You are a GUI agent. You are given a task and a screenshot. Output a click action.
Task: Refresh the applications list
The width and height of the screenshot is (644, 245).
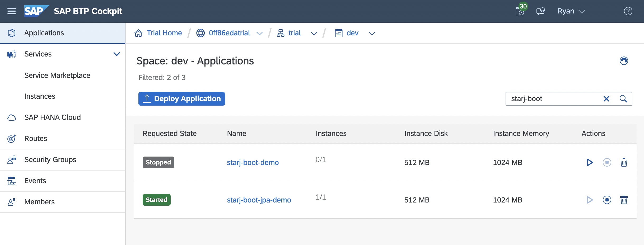624,61
